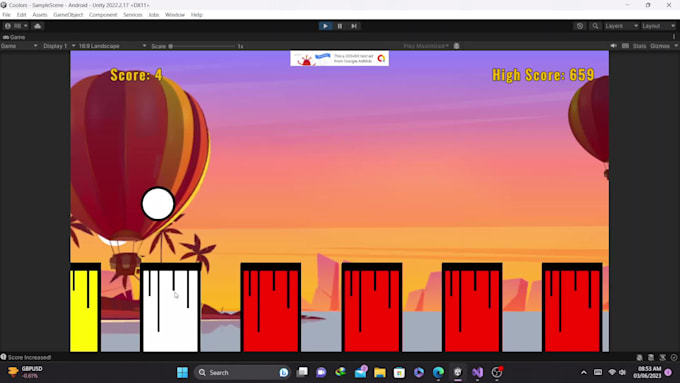The width and height of the screenshot is (680, 383).
Task: Open File Explorer from taskbar
Action: (380, 373)
